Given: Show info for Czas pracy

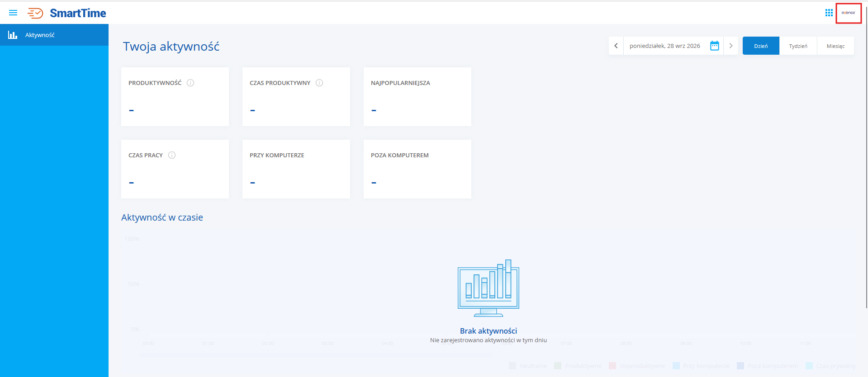Looking at the screenshot, I should coord(172,155).
